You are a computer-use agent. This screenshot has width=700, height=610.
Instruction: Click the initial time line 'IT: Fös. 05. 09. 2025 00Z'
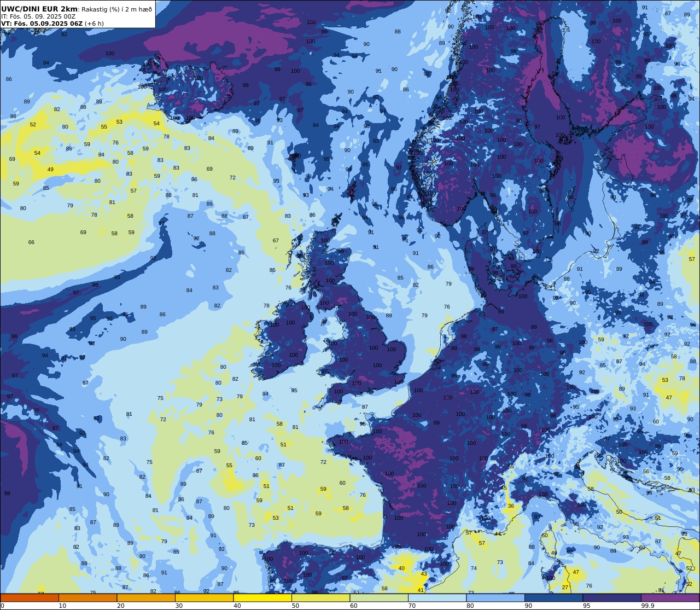(x=38, y=16)
